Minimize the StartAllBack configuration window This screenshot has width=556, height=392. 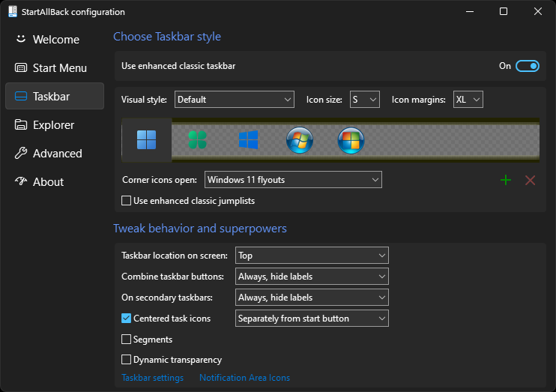click(x=470, y=11)
